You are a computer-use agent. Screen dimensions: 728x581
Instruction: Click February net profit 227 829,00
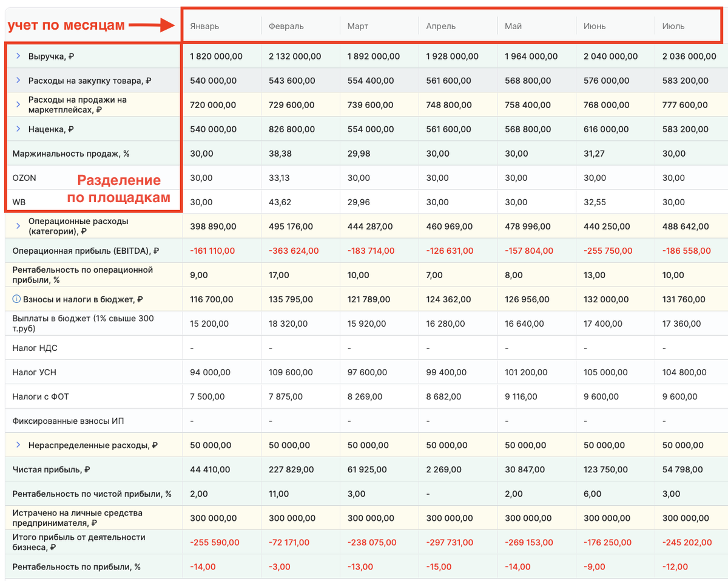tap(292, 469)
